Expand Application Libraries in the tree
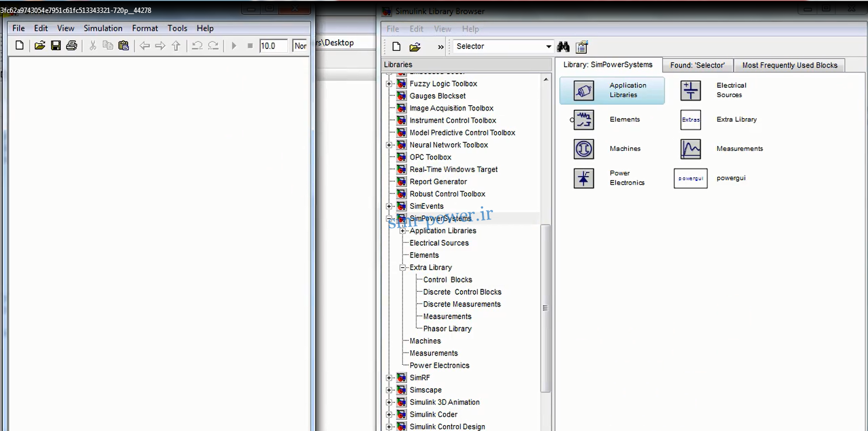The height and width of the screenshot is (431, 868). pos(402,231)
